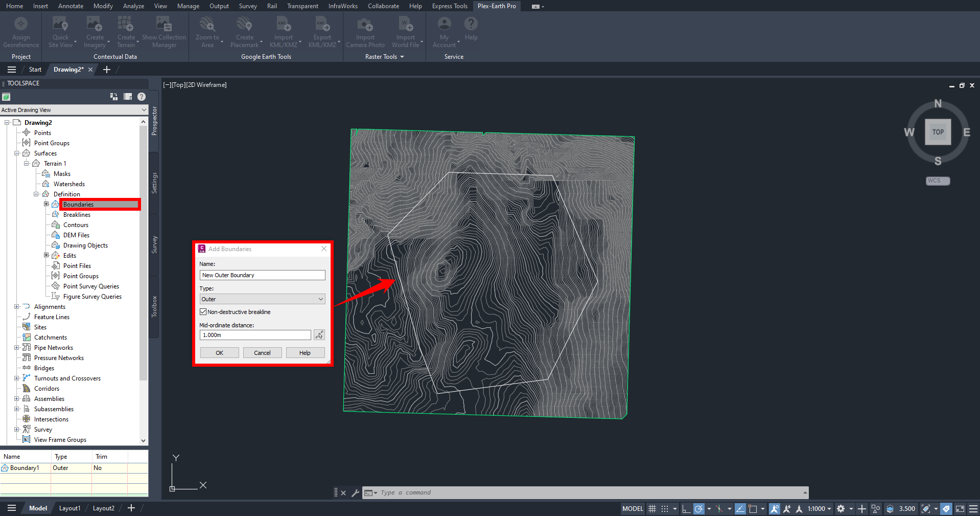
Task: Switch to the Layout1 tab
Action: (69, 508)
